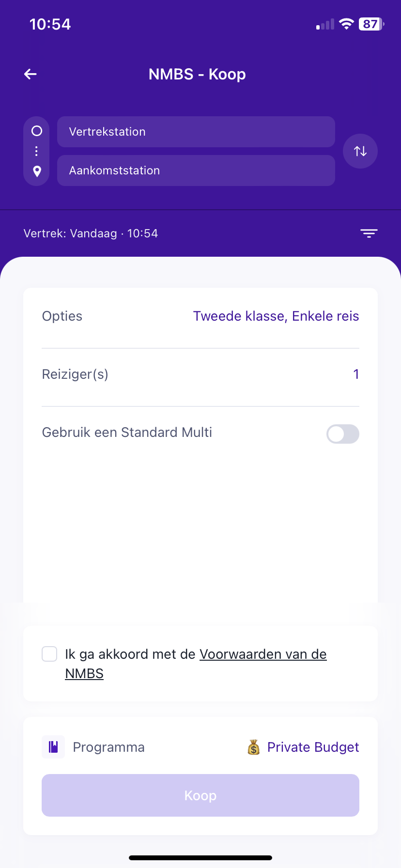The image size is (401, 868).
Task: Open the Vertrek: Vandaag 10:54 time selector
Action: coord(91,233)
